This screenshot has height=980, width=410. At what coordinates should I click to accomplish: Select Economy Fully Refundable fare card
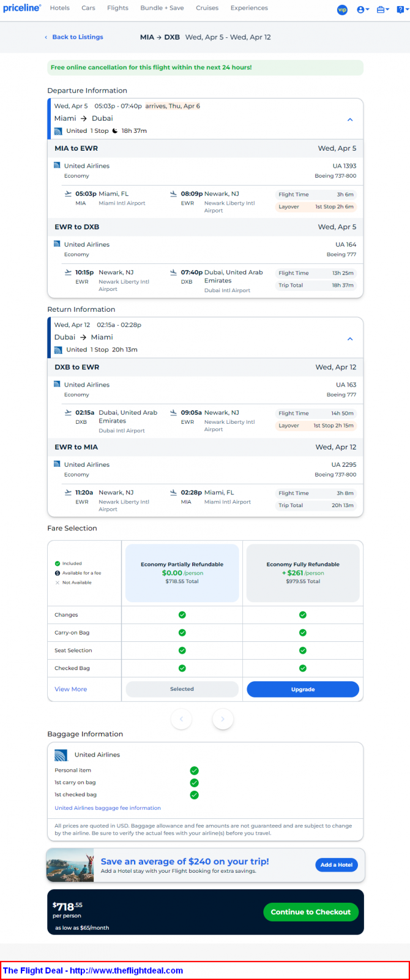click(303, 573)
